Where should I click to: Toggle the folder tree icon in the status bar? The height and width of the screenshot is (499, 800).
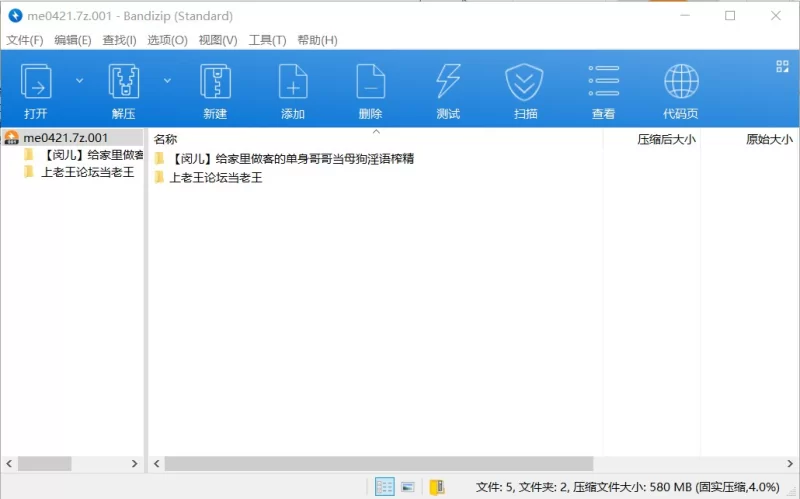(437, 487)
